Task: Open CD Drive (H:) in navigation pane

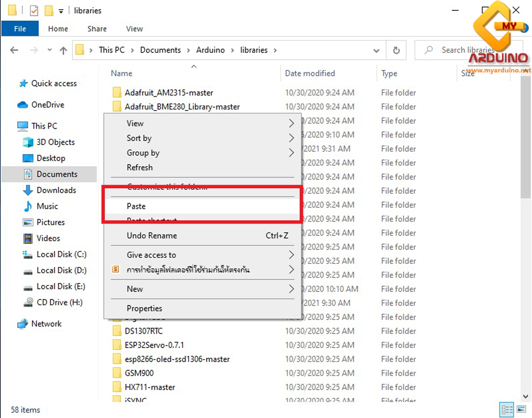Action: 59,302
